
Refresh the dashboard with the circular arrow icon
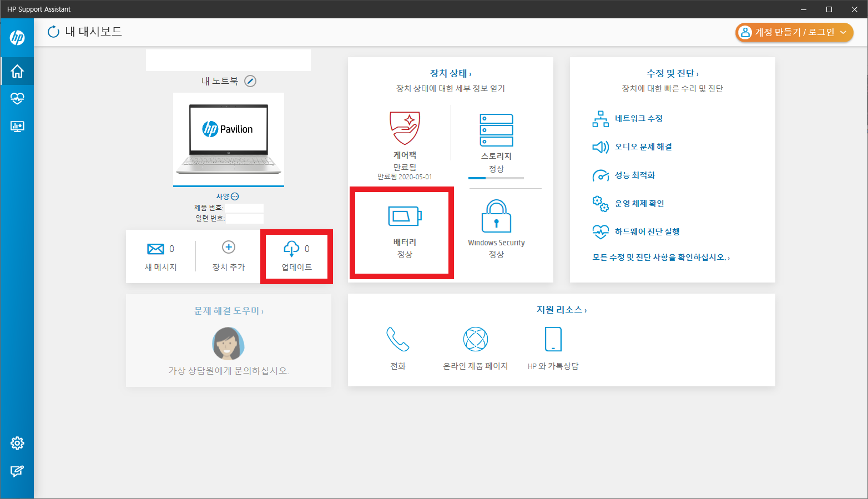[53, 32]
